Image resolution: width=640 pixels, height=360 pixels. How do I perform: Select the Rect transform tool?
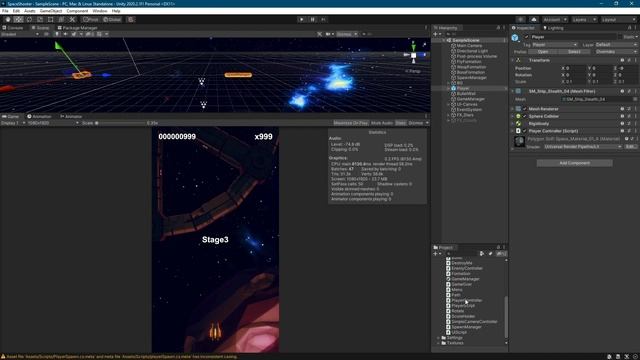coord(50,19)
